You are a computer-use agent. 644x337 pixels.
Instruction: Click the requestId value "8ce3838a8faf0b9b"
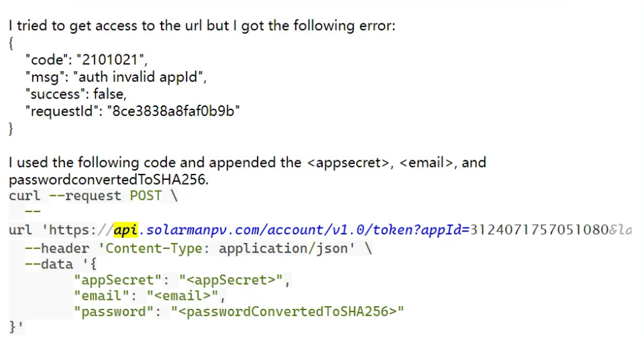[x=174, y=111]
